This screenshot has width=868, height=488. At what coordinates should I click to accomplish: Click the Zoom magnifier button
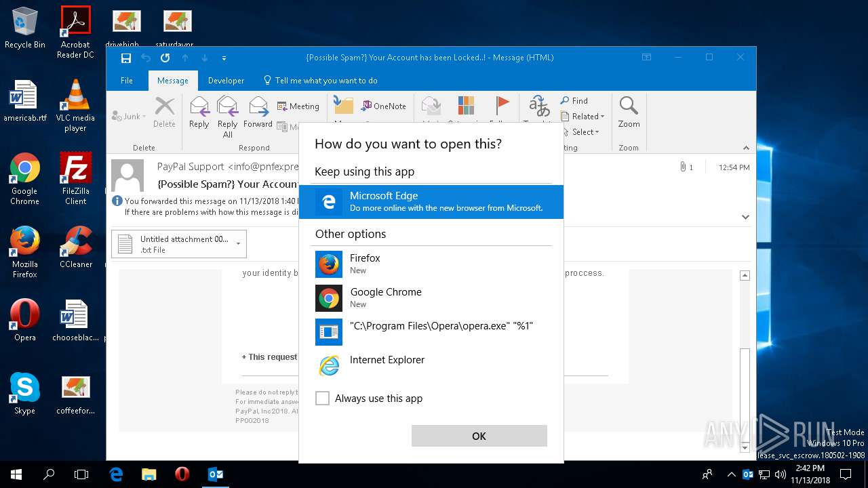point(629,113)
